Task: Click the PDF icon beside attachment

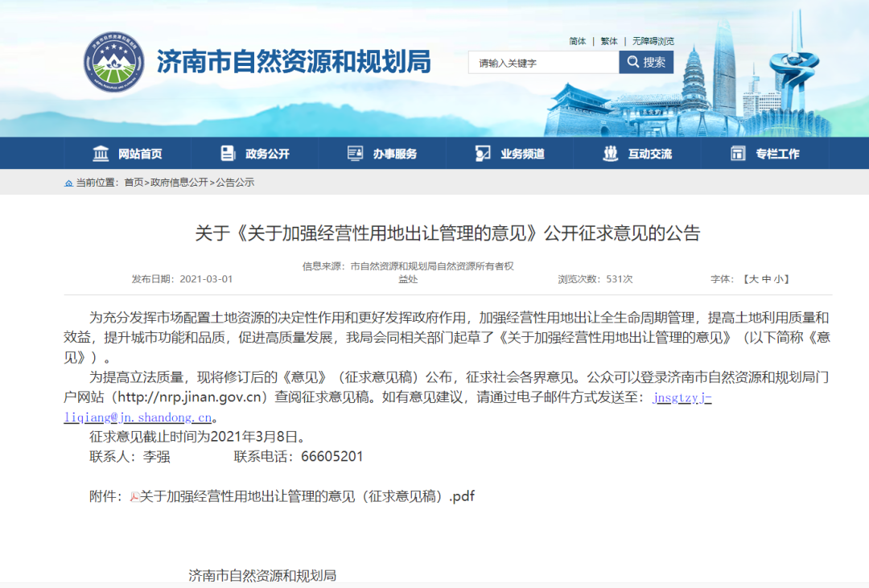Action: coord(134,497)
